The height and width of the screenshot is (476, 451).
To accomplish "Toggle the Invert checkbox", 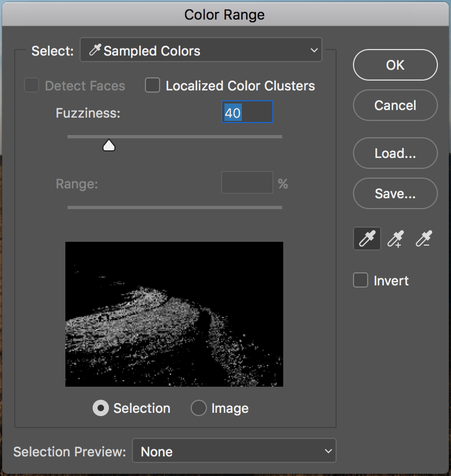I will (x=361, y=280).
